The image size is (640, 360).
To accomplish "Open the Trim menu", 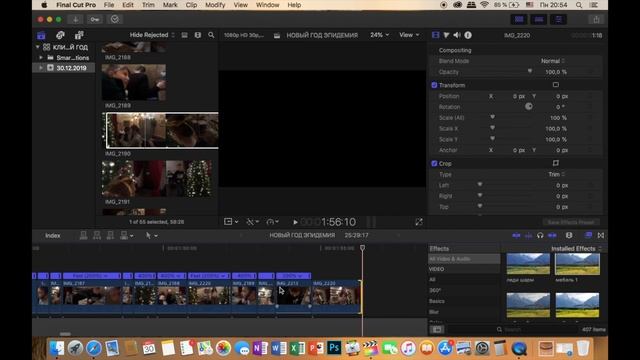I will click(148, 5).
